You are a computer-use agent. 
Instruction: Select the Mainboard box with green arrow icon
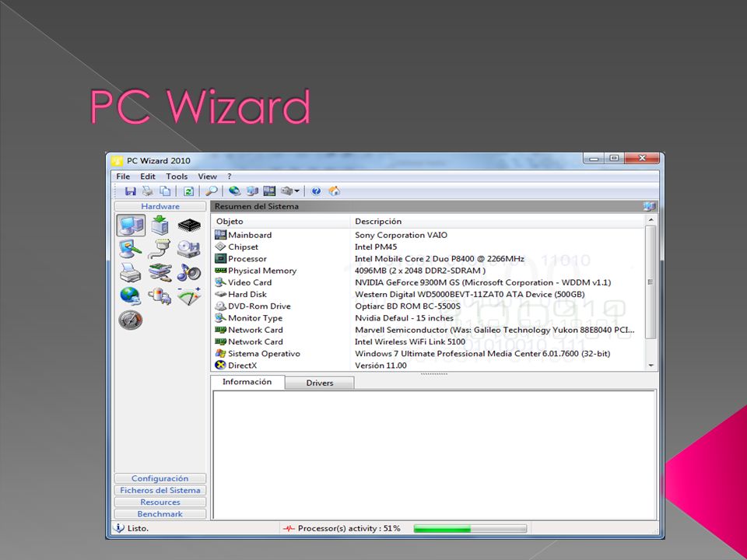point(160,225)
